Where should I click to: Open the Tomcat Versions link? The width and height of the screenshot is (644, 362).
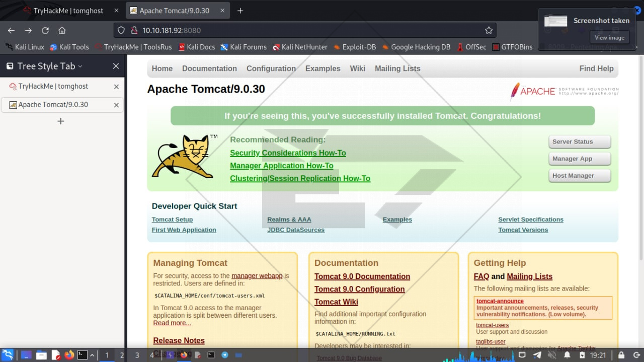[x=523, y=230]
